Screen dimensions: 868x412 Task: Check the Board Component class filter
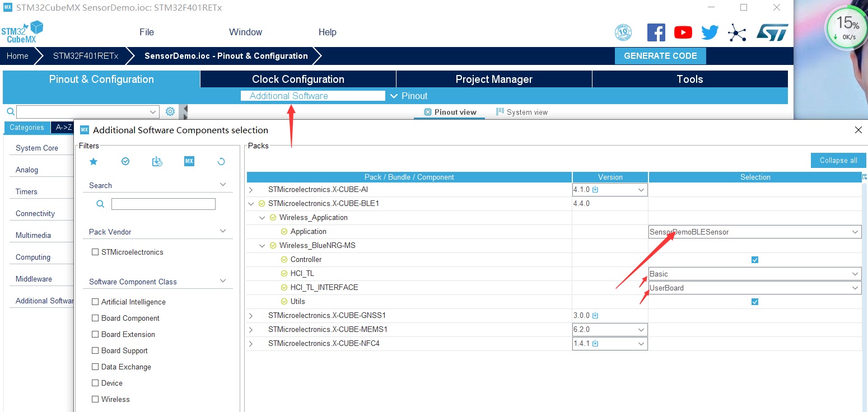point(95,318)
